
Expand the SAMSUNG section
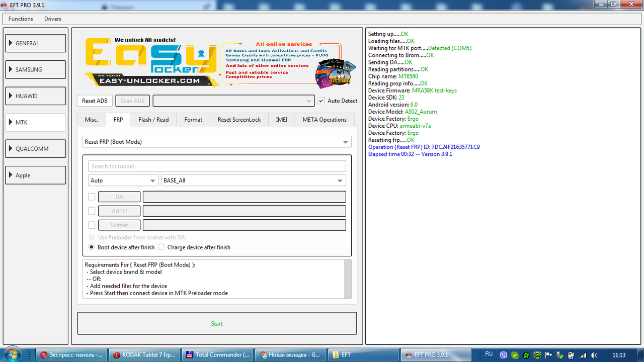pos(35,69)
